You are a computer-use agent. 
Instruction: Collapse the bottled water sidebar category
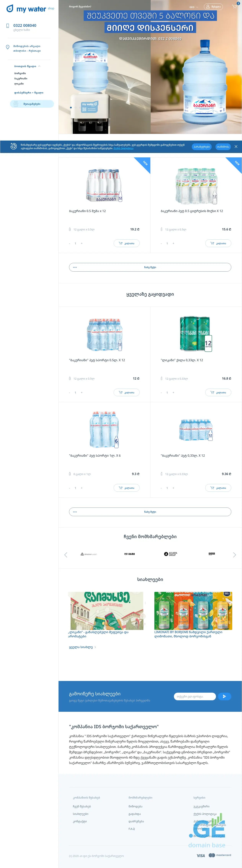coord(39,66)
